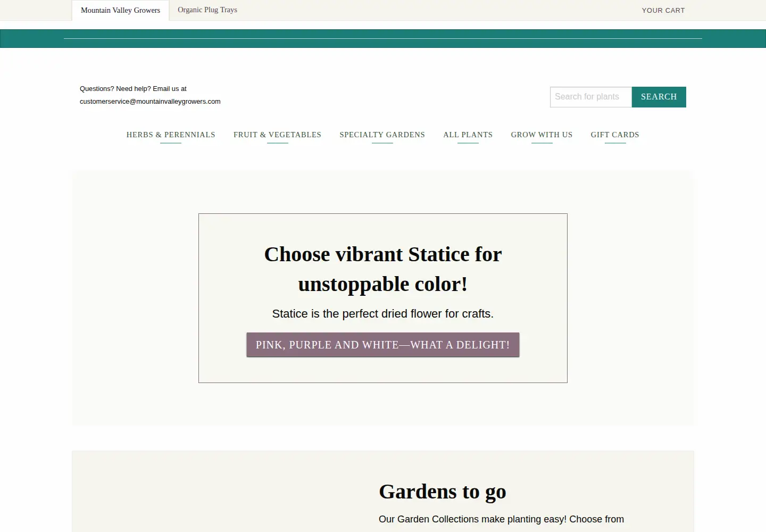Viewport: 766px width, 532px height.
Task: Click the green Search button
Action: point(659,97)
